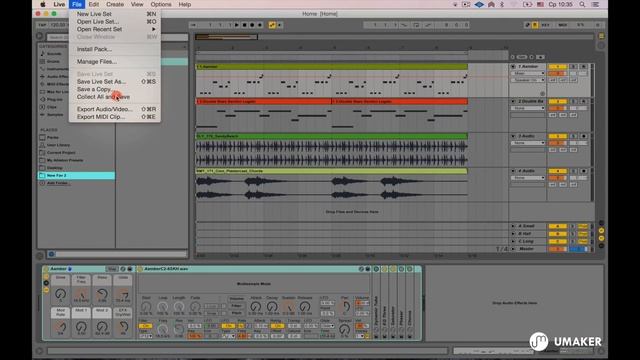The height and width of the screenshot is (360, 640).
Task: Select Samples category in browser
Action: click(55, 115)
